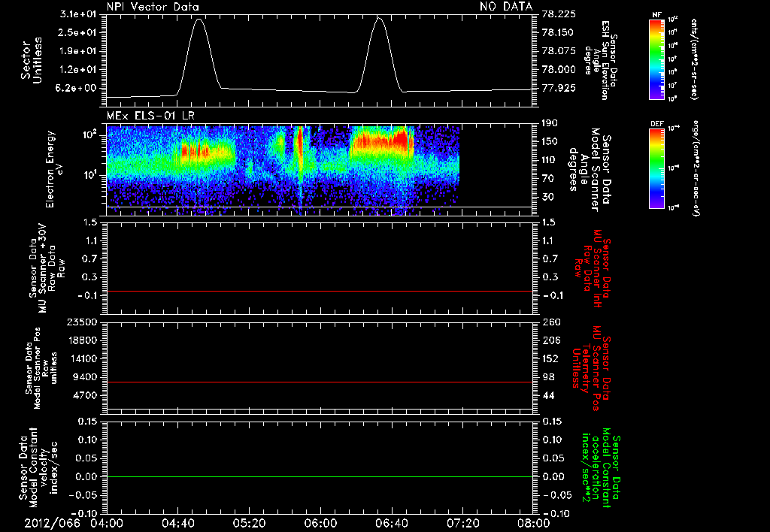The width and height of the screenshot is (770, 532).
Task: Select the red 'MU Scanner Pos Telemetry' axis title
Action: tap(591, 369)
